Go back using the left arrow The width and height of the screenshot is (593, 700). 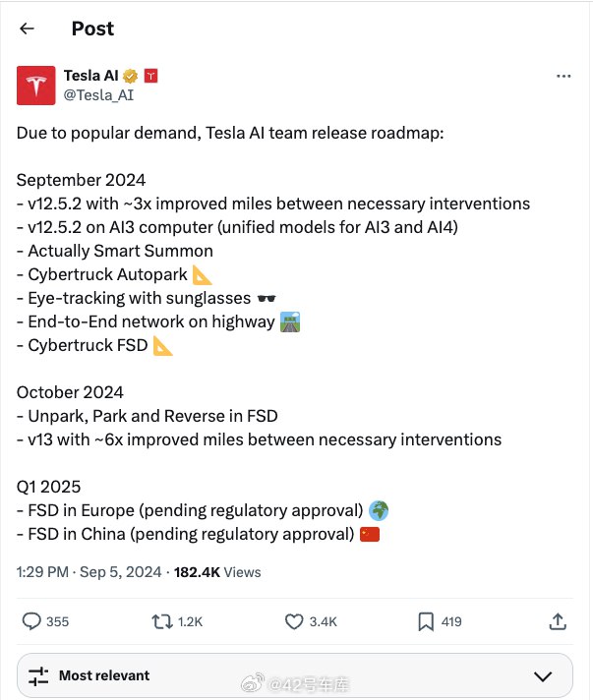click(28, 29)
